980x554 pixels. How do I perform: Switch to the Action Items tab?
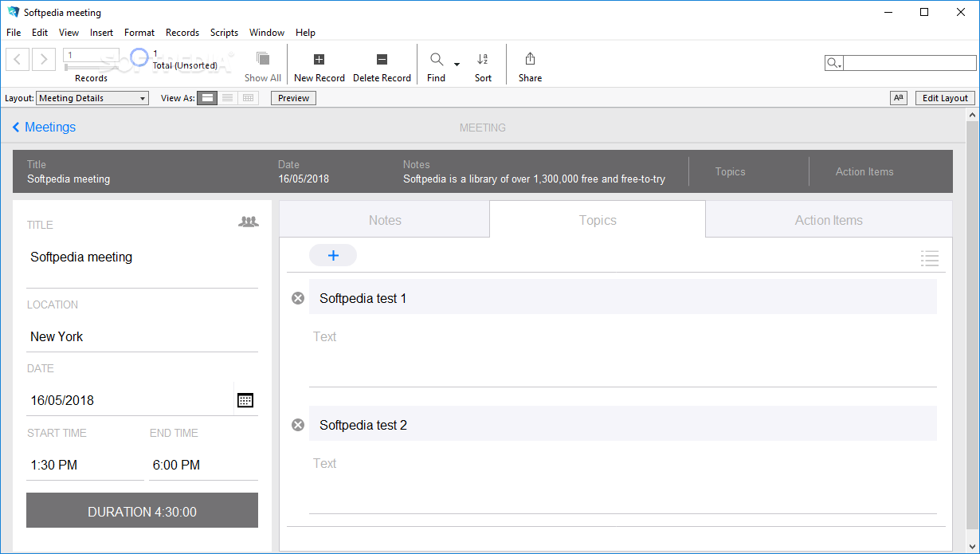click(829, 220)
